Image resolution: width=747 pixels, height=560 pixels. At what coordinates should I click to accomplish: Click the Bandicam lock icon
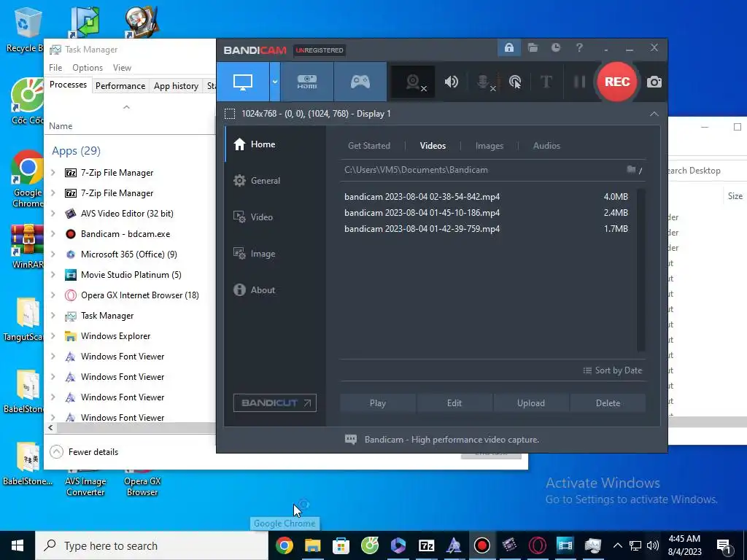[508, 47]
